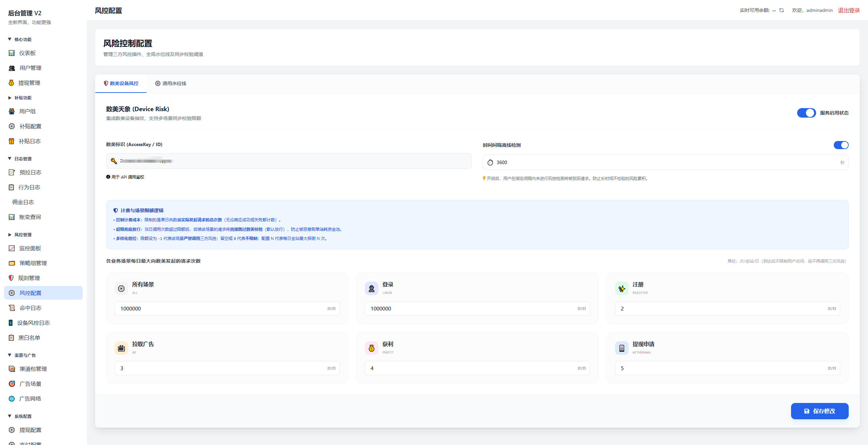868x445 pixels.
Task: Open the 仪表板 dashboard icon
Action: pyautogui.click(x=12, y=53)
